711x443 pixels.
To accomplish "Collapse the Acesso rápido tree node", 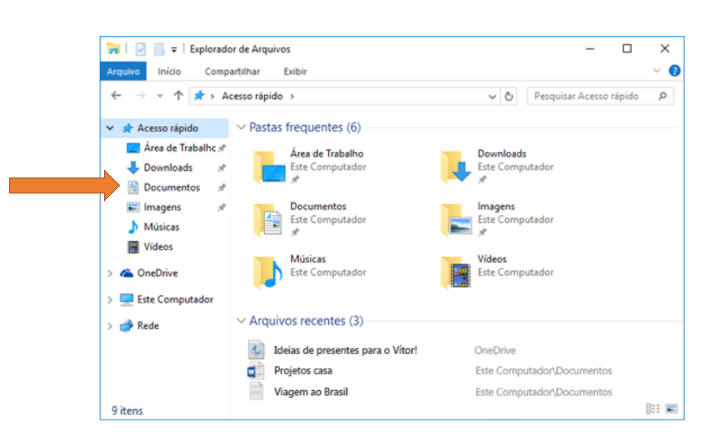I will tap(110, 128).
